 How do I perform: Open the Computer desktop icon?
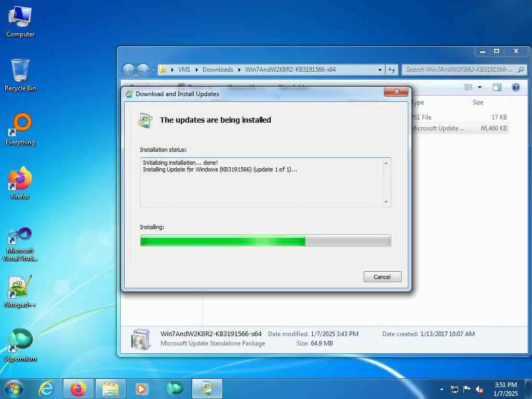click(x=20, y=22)
